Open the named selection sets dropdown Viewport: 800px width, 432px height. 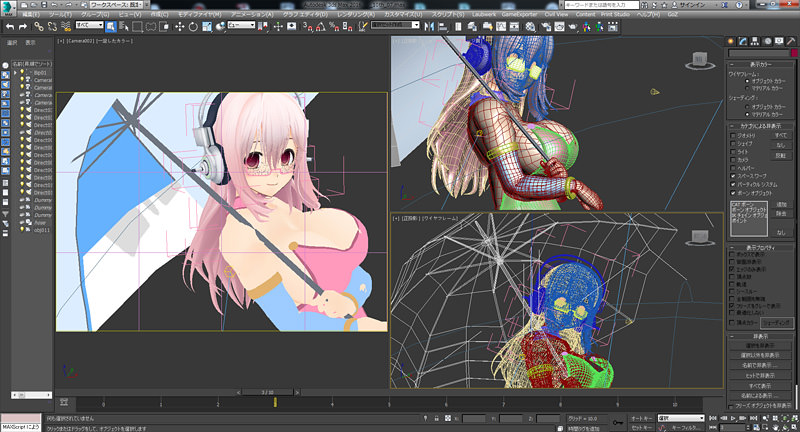pos(395,25)
